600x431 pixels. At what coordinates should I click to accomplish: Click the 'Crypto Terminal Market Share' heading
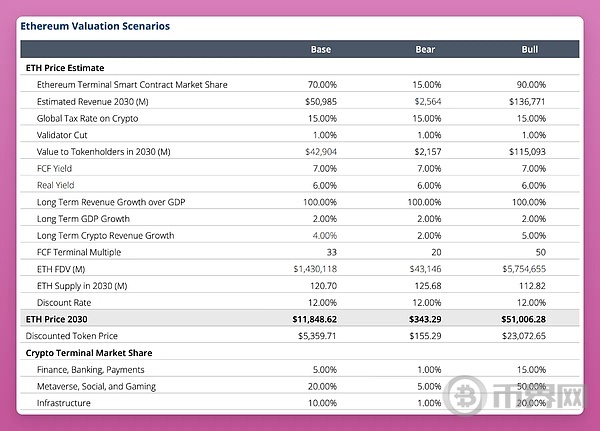(x=89, y=353)
